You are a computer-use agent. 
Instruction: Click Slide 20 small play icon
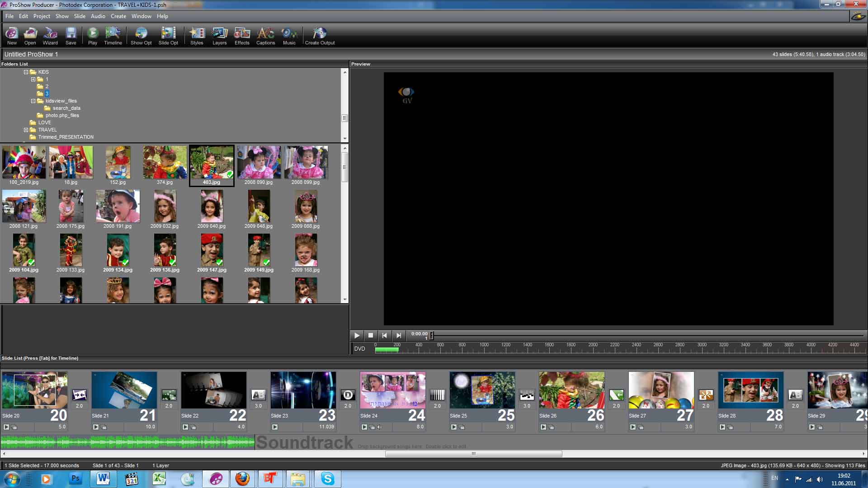click(6, 427)
